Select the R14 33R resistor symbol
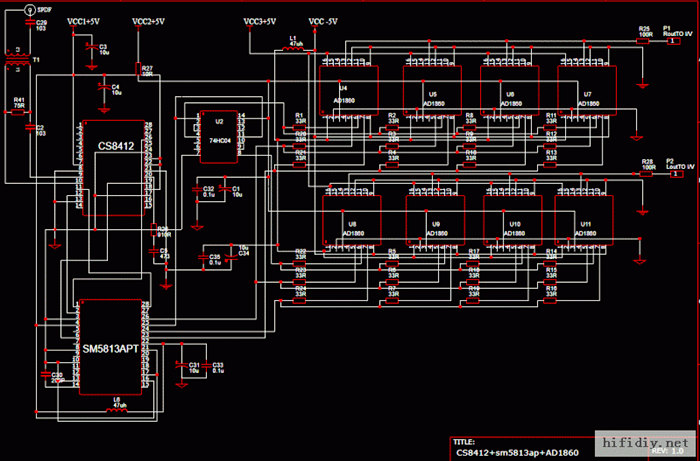Viewport: 700px width, 461px height. pos(550,264)
